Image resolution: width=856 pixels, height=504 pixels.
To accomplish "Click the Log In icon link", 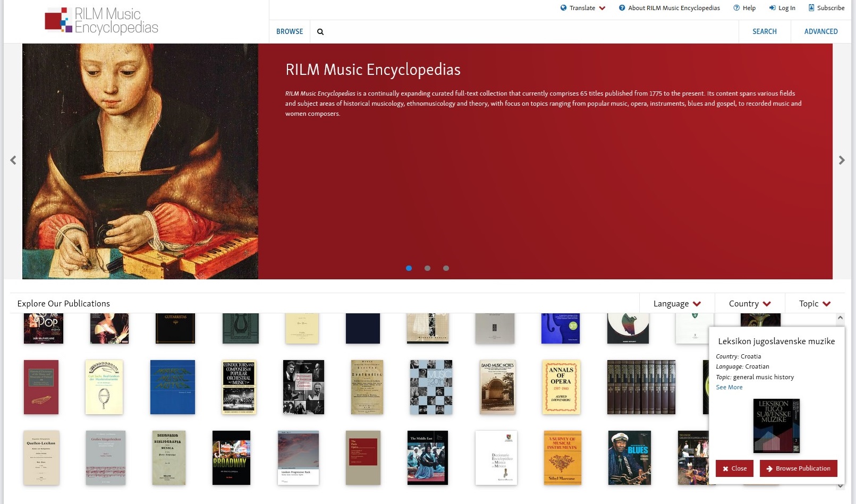I will point(782,8).
